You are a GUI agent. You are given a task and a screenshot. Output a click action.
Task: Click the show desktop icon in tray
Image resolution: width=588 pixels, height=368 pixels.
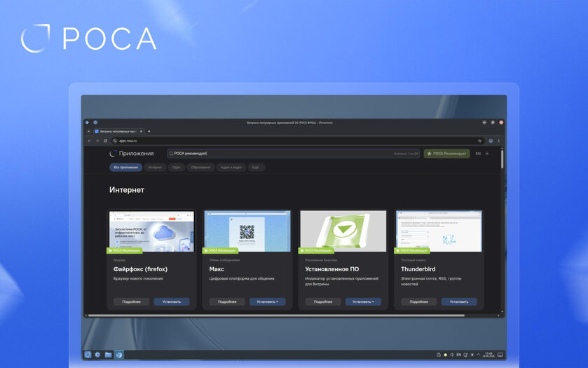(x=500, y=355)
